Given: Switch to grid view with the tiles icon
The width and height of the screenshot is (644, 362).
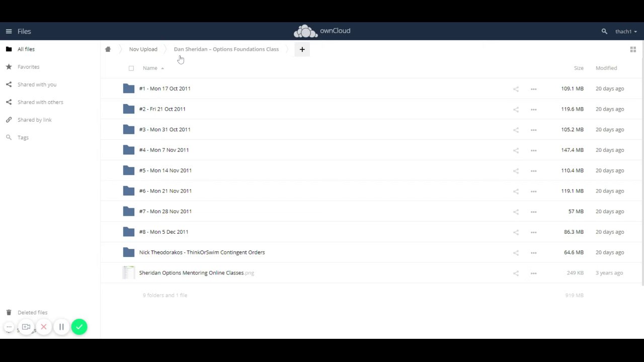Looking at the screenshot, I should tap(633, 49).
